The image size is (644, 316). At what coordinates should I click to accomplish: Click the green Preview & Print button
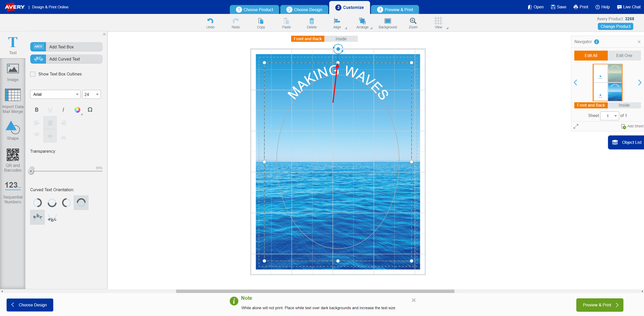pos(600,305)
